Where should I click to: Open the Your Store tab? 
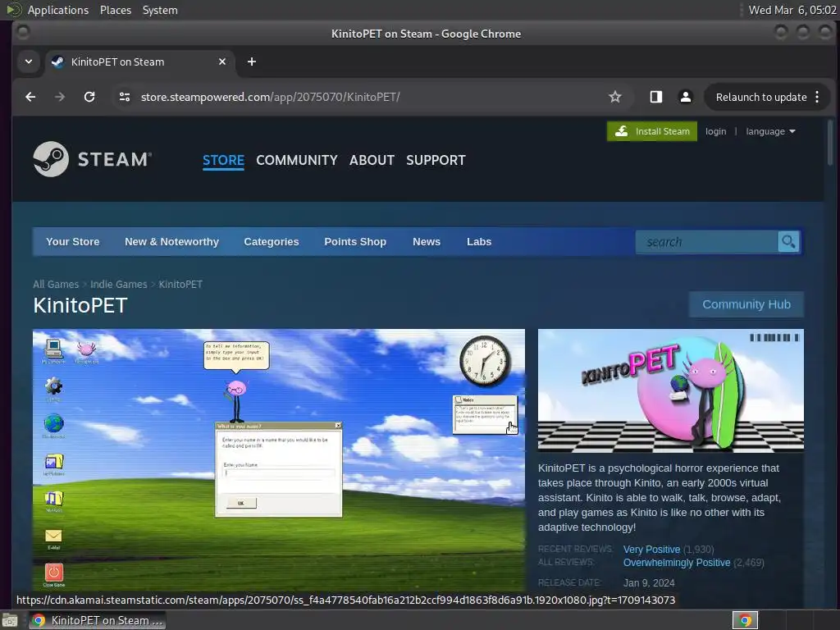(x=73, y=242)
